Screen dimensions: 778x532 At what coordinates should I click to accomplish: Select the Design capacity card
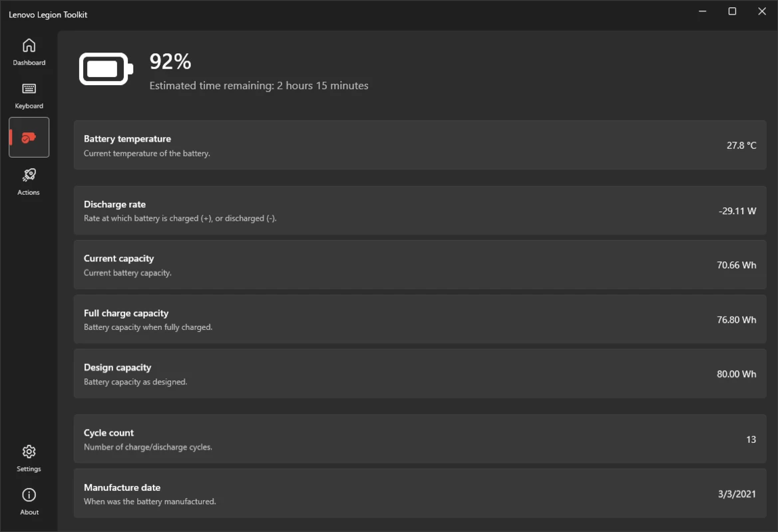pyautogui.click(x=420, y=373)
